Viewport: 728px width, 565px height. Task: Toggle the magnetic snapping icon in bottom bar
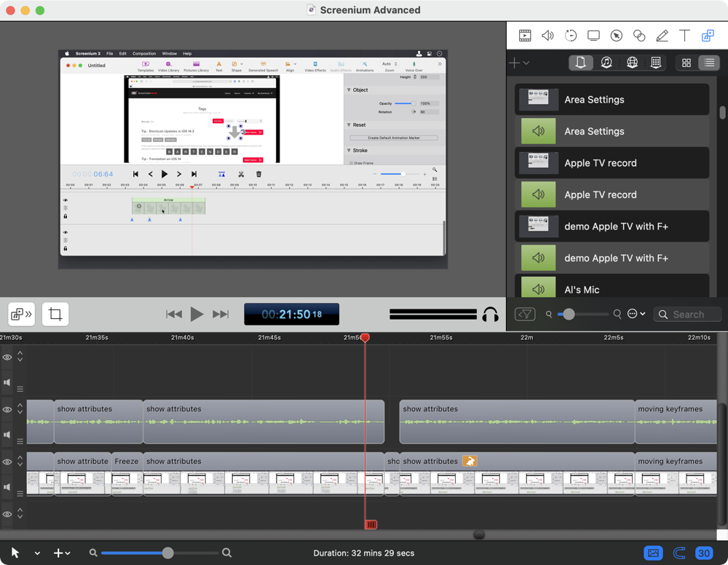pyautogui.click(x=679, y=553)
